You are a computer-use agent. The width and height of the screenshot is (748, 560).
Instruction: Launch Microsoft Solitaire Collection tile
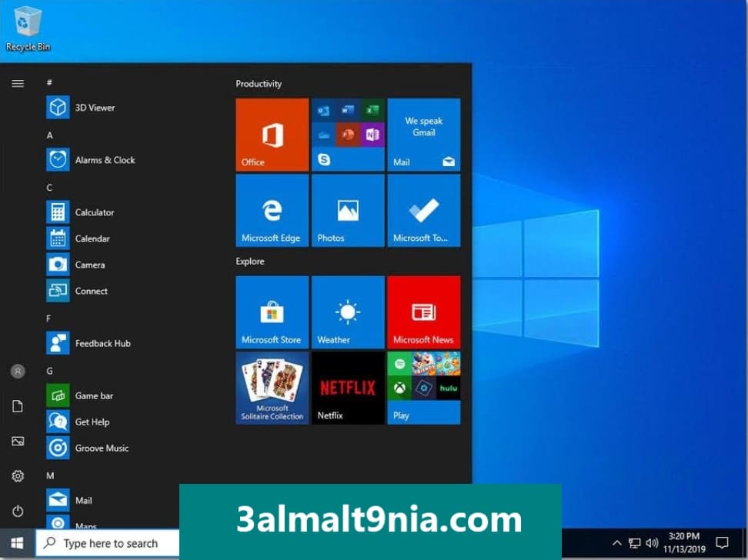point(272,388)
